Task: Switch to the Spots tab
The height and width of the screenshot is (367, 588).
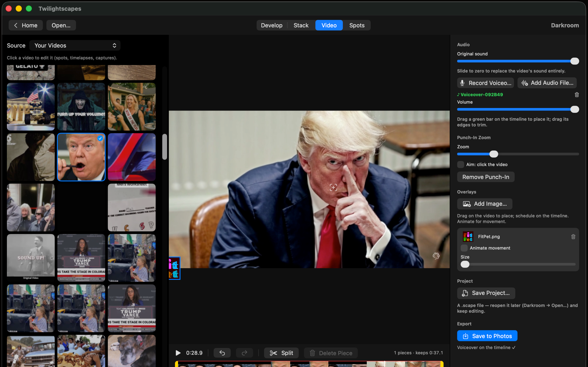Action: (357, 25)
